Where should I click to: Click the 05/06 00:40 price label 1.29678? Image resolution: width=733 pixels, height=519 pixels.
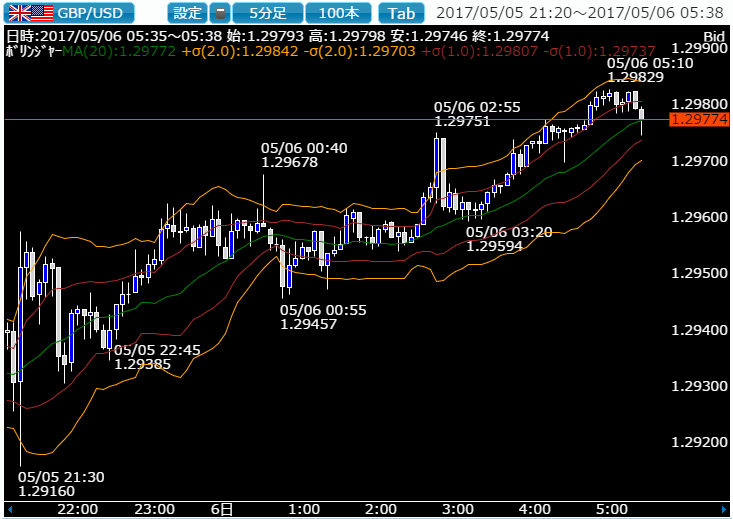pyautogui.click(x=304, y=155)
